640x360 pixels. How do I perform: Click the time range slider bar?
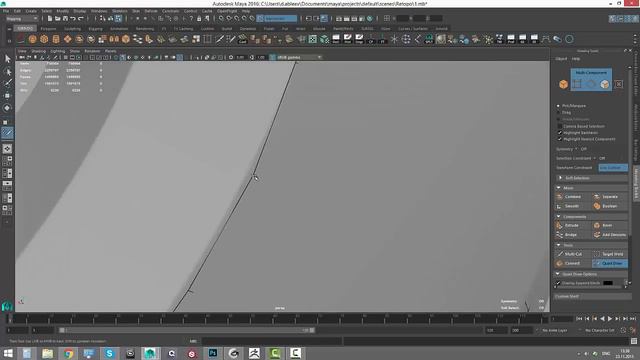tap(187, 330)
